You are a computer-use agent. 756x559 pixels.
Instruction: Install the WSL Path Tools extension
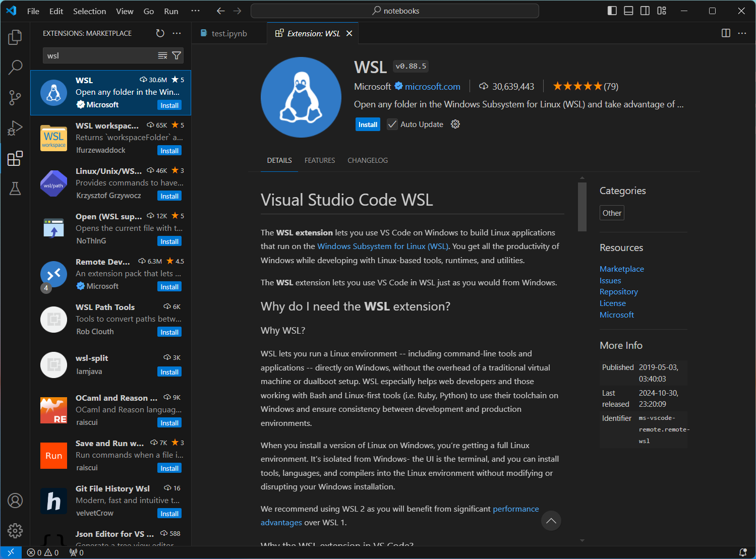[x=169, y=332]
